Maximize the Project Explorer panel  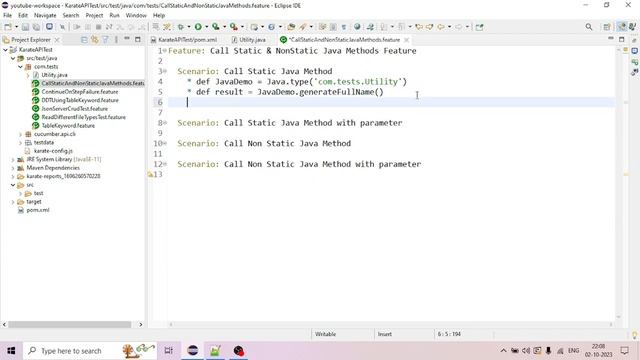pos(138,40)
